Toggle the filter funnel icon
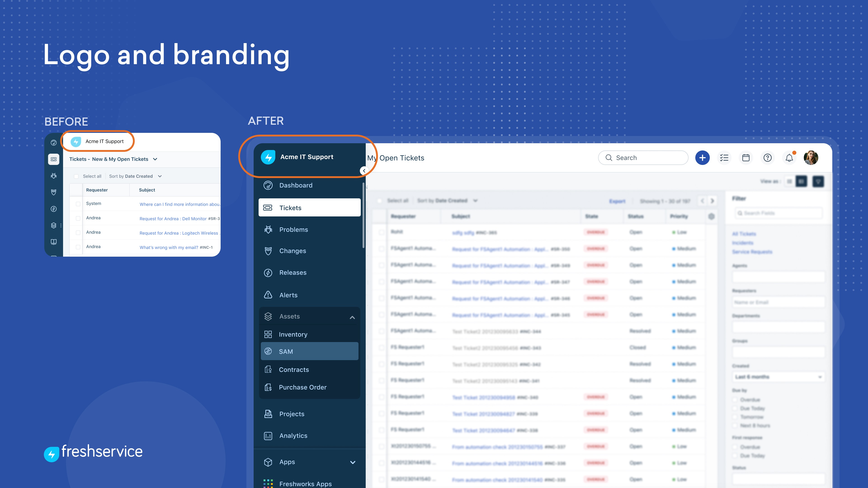This screenshot has height=488, width=868. pos(818,181)
